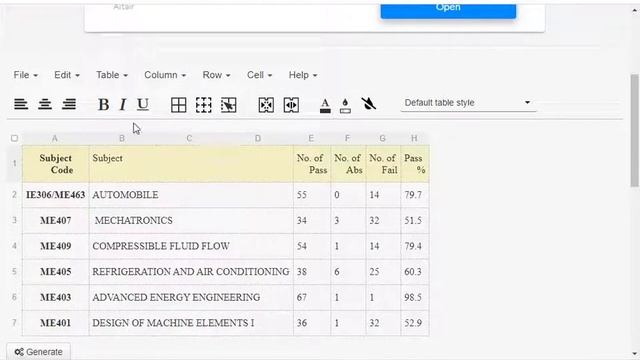This screenshot has width=640, height=360.
Task: Click pass percentage 79.7 cell
Action: click(x=415, y=195)
